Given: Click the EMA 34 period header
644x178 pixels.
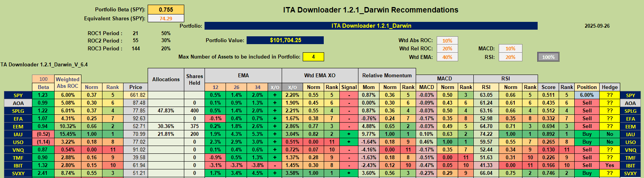Looking at the screenshot, I should pyautogui.click(x=257, y=87).
